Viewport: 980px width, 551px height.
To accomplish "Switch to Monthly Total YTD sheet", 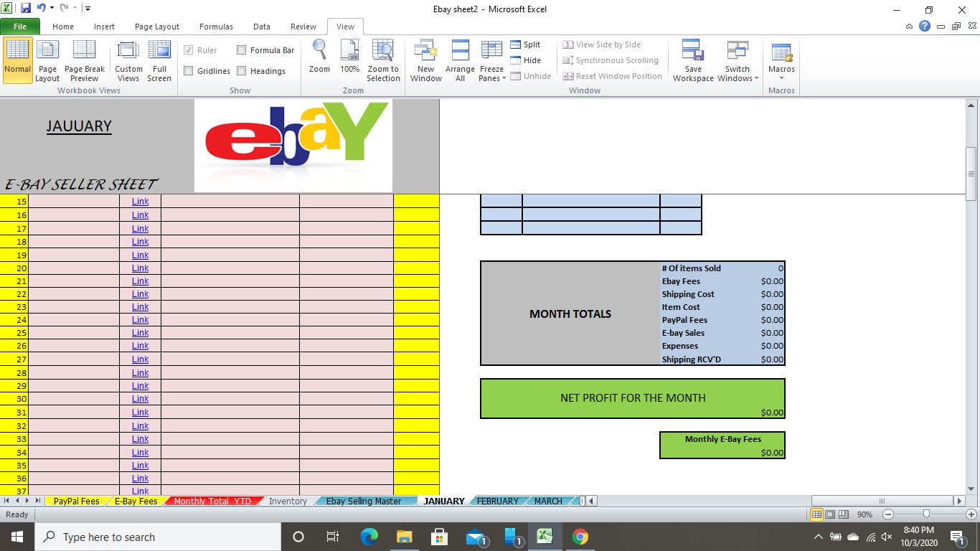I will click(x=212, y=501).
